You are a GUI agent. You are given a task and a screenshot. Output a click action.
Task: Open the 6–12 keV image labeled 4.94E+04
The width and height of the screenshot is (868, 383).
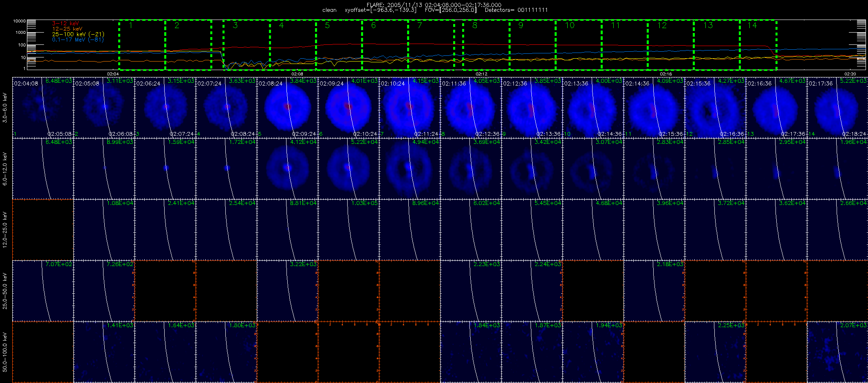[x=410, y=168]
